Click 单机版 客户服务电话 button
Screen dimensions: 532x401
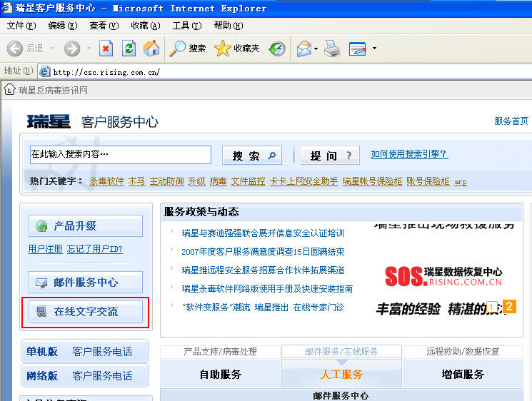point(85,352)
